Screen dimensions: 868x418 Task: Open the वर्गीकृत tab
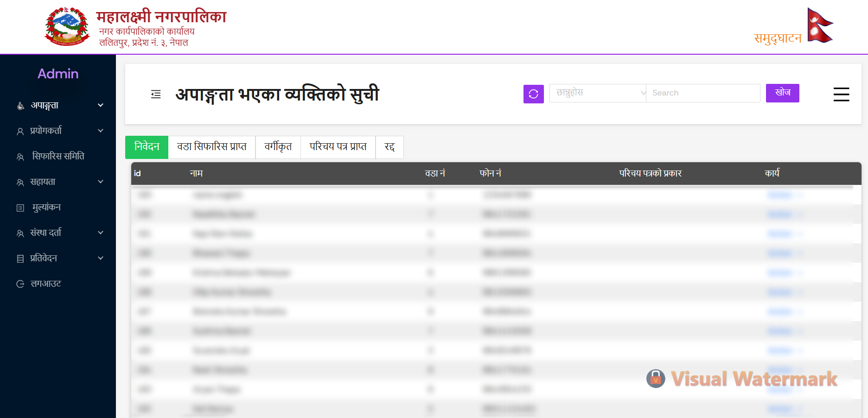(x=278, y=147)
